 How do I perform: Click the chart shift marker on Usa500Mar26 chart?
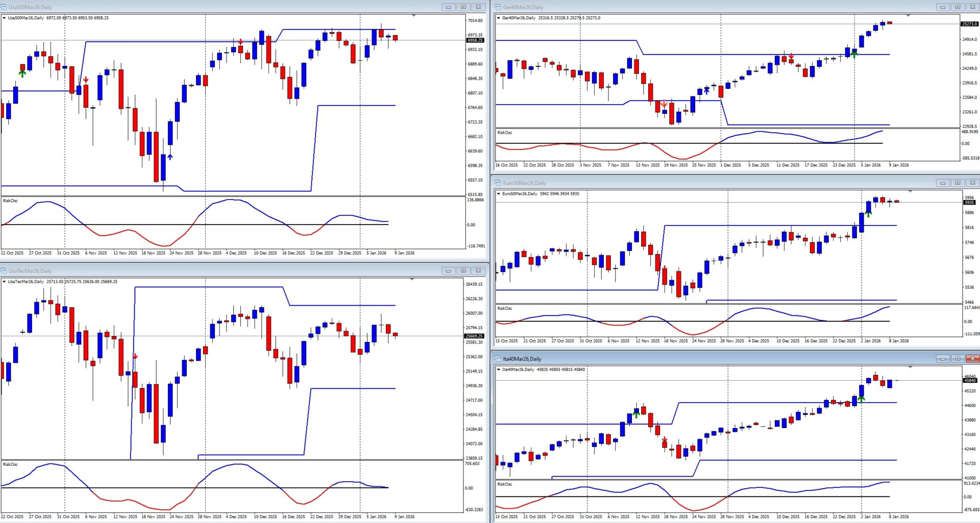point(413,16)
